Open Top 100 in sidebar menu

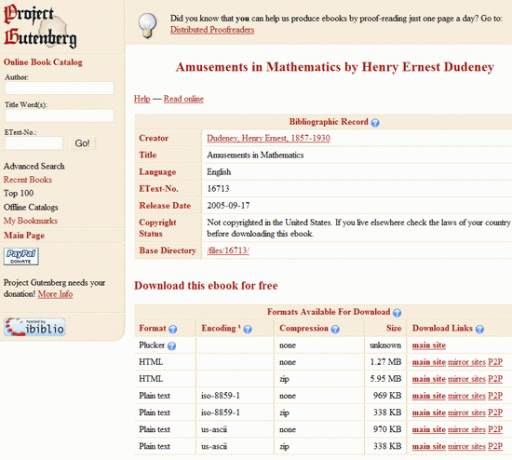click(19, 193)
